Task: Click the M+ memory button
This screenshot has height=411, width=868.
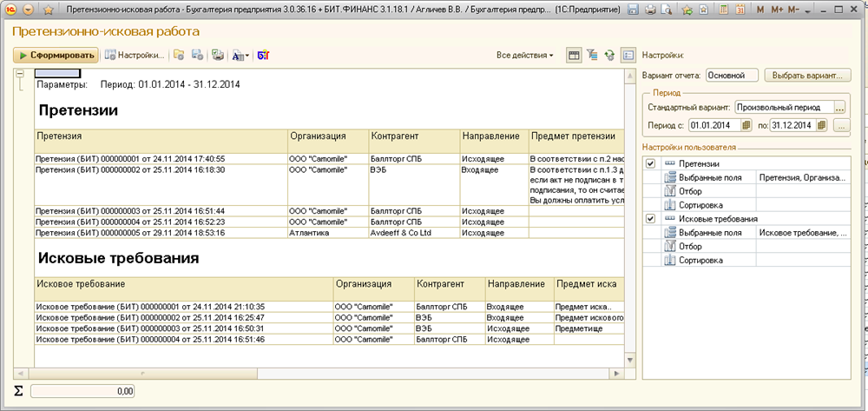Action: (777, 10)
